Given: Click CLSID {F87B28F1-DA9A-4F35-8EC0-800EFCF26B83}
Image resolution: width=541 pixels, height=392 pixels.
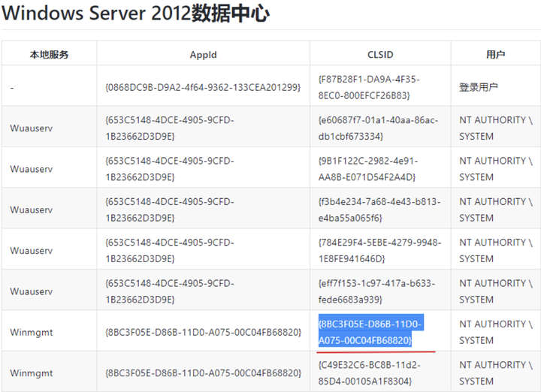Looking at the screenshot, I should pyautogui.click(x=369, y=87).
